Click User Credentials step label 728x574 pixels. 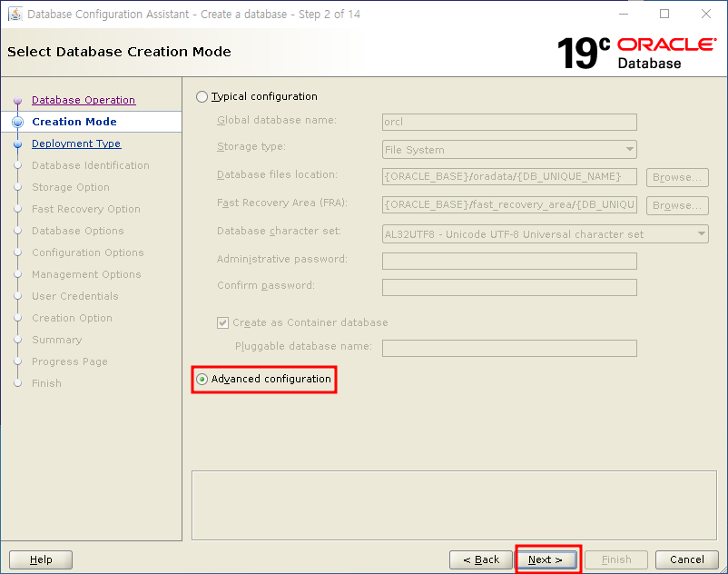pyautogui.click(x=74, y=296)
